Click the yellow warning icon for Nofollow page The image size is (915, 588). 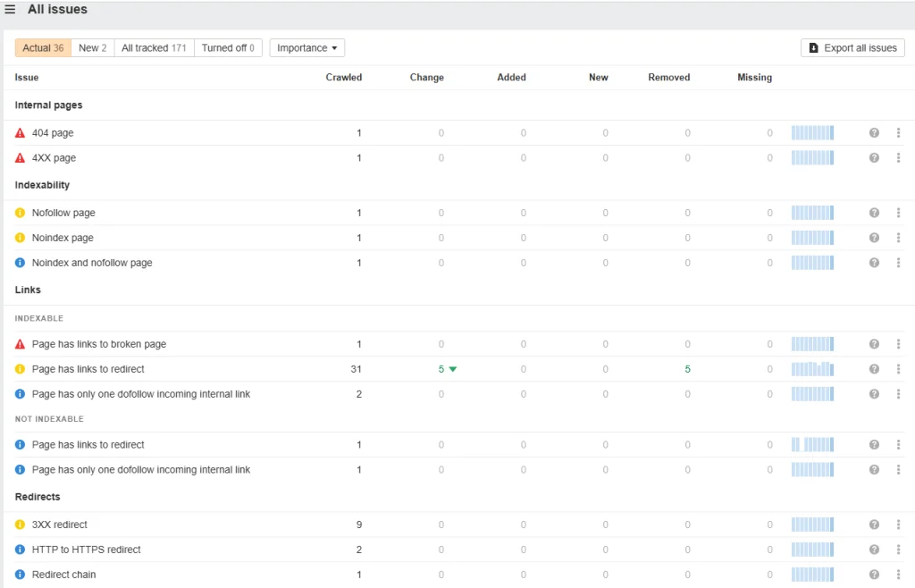click(20, 213)
